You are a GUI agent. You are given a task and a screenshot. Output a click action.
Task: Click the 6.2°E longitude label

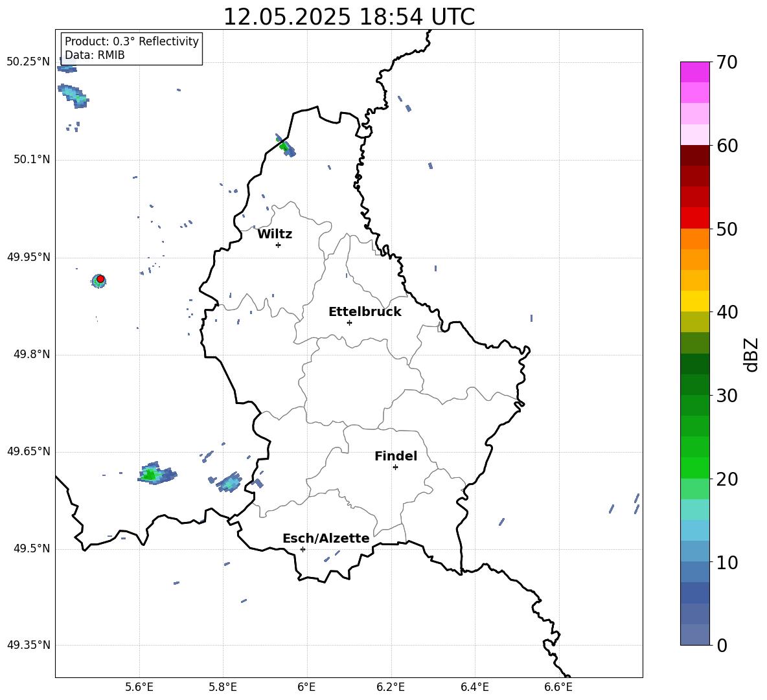click(391, 687)
